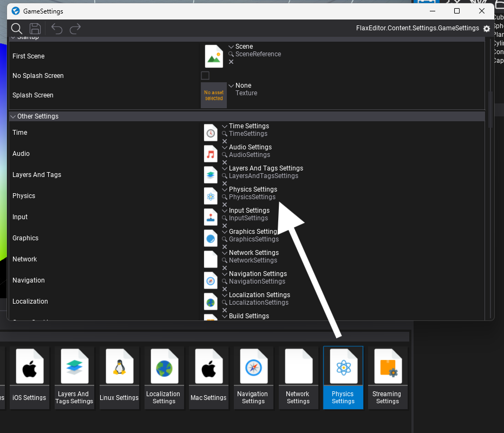The width and height of the screenshot is (504, 433).
Task: Click the Splash Screen texture preview box
Action: click(214, 95)
